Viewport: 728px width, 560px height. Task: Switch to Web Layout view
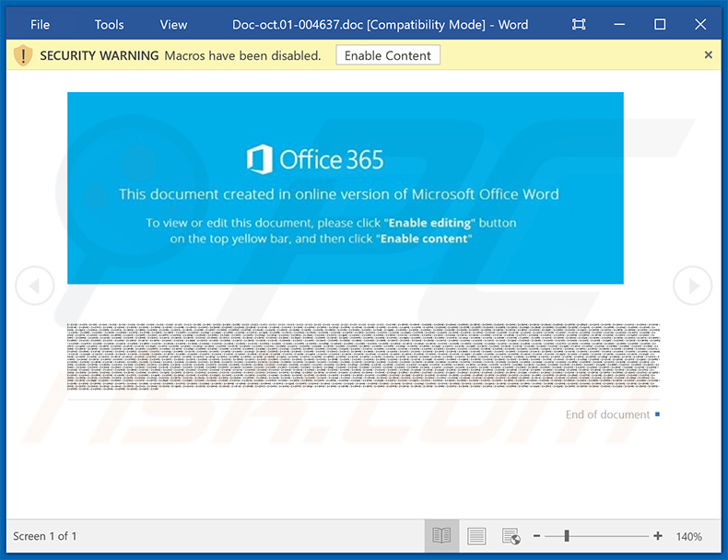tap(511, 536)
